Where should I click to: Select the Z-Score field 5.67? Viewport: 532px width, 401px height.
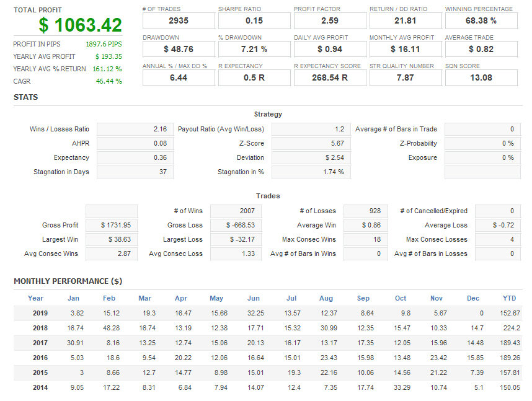(x=311, y=144)
